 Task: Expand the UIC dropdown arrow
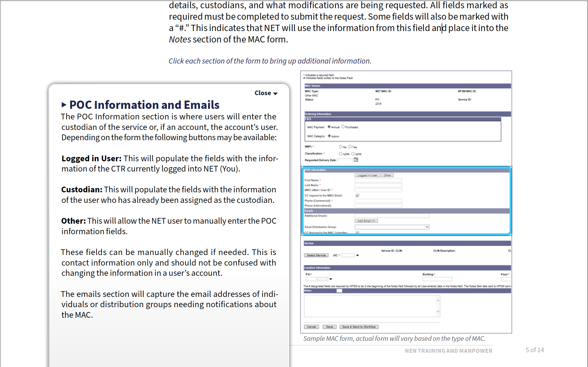point(357,255)
